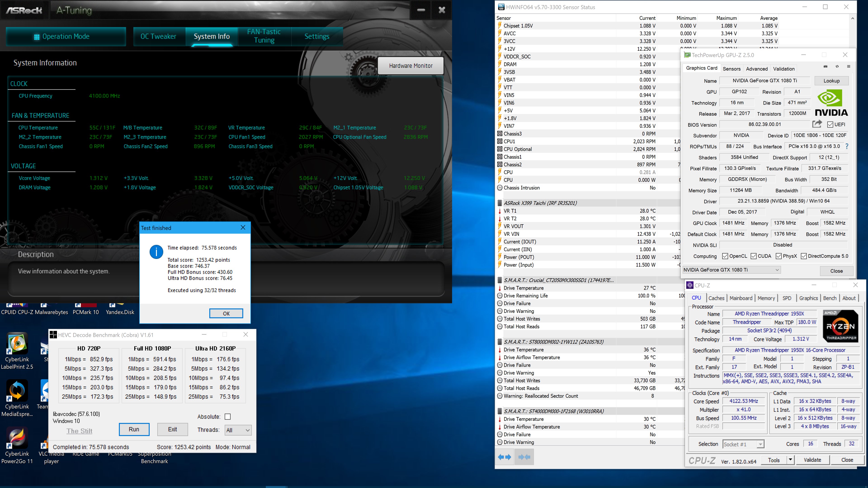The width and height of the screenshot is (868, 488).
Task: Open CyberLink MediaEspresso desktop shortcut
Action: click(17, 398)
